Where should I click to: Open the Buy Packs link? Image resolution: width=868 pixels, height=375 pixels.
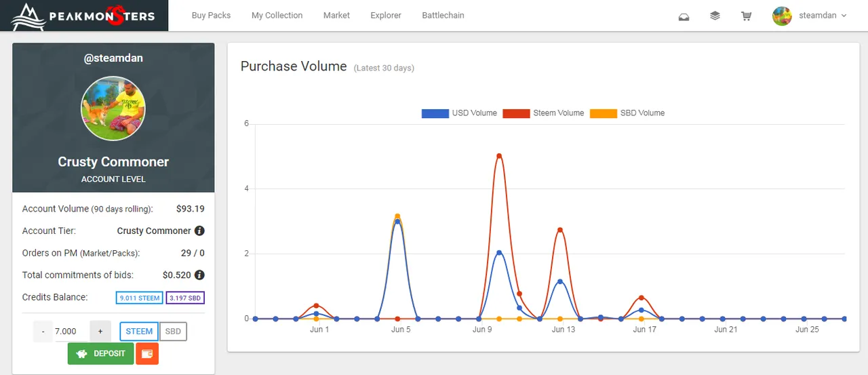pos(211,16)
